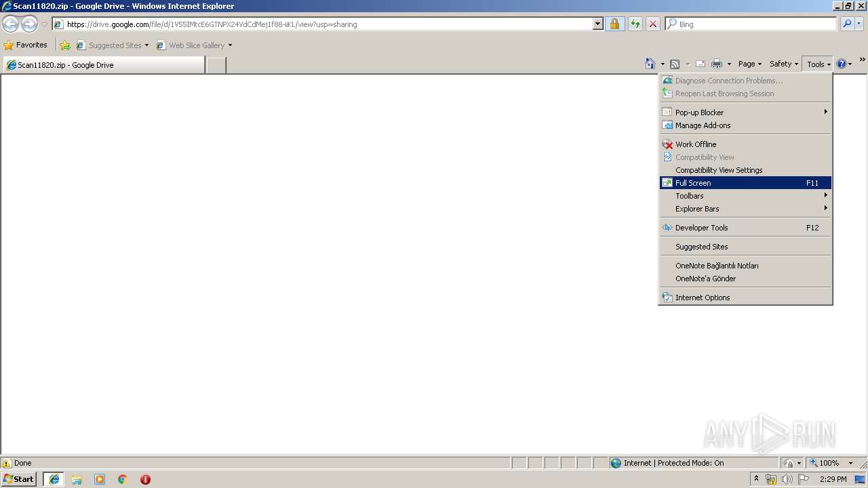Screen dimensions: 868x488
Task: Expand the Suggested Sites dropdown
Action: tap(146, 45)
